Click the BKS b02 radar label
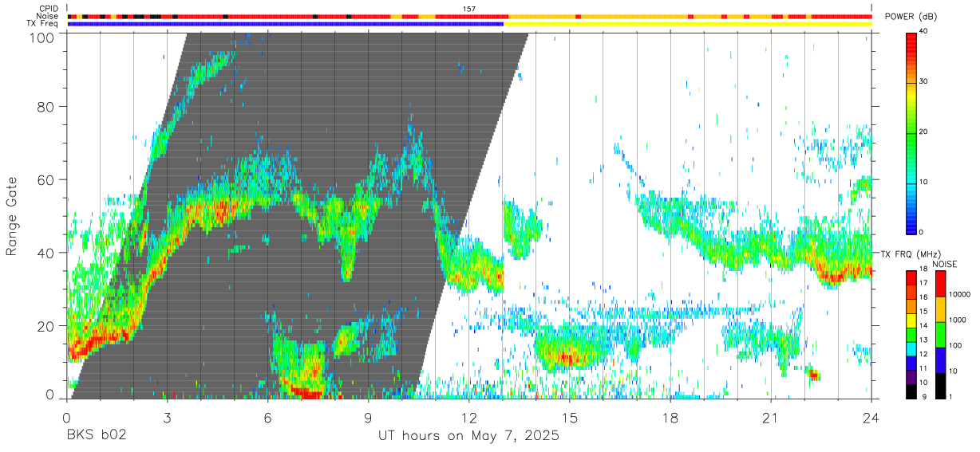Image resolution: width=980 pixels, height=452 pixels. tap(96, 436)
